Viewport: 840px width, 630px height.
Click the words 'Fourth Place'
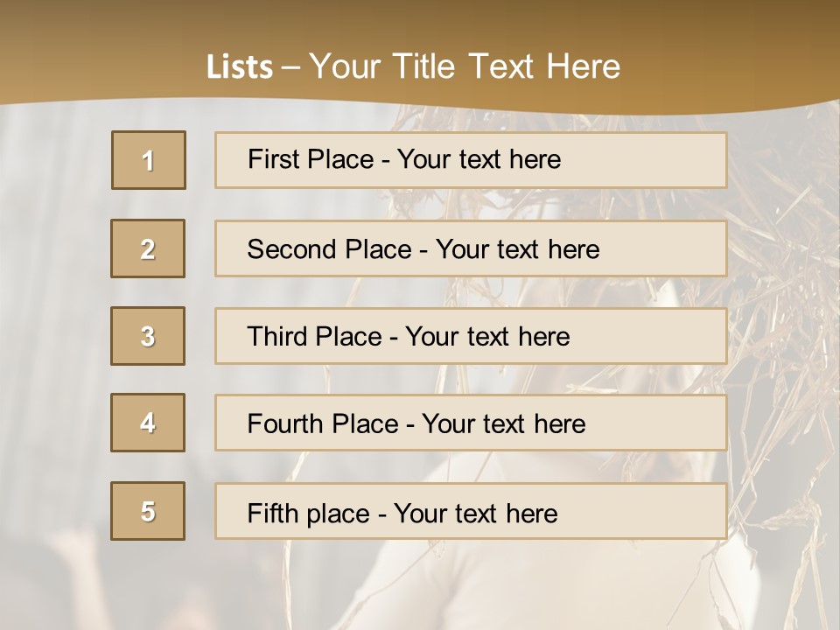322,424
